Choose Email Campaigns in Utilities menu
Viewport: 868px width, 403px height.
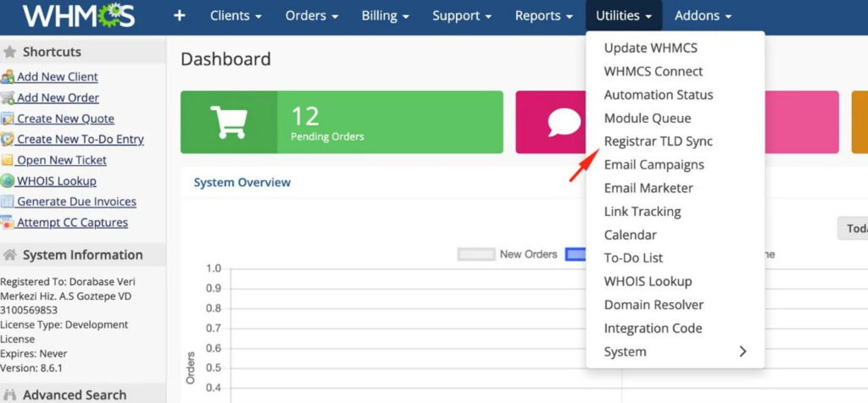[654, 164]
